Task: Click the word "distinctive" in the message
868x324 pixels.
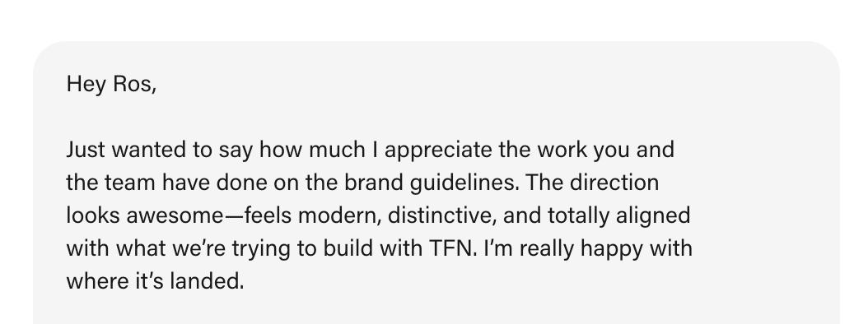Action: click(x=441, y=216)
